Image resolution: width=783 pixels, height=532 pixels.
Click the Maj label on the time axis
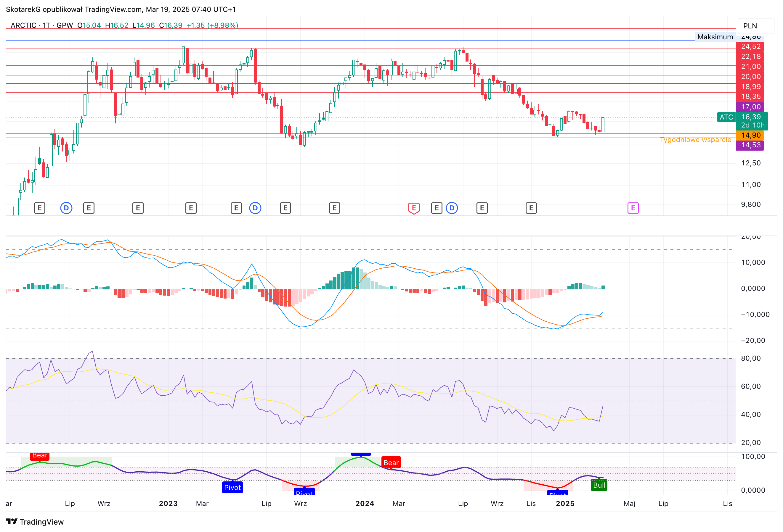coord(629,503)
